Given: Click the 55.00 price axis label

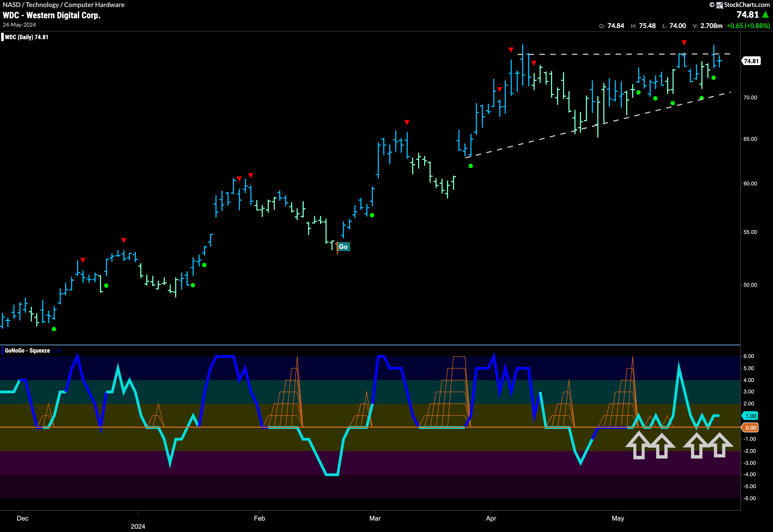Looking at the screenshot, I should (750, 232).
